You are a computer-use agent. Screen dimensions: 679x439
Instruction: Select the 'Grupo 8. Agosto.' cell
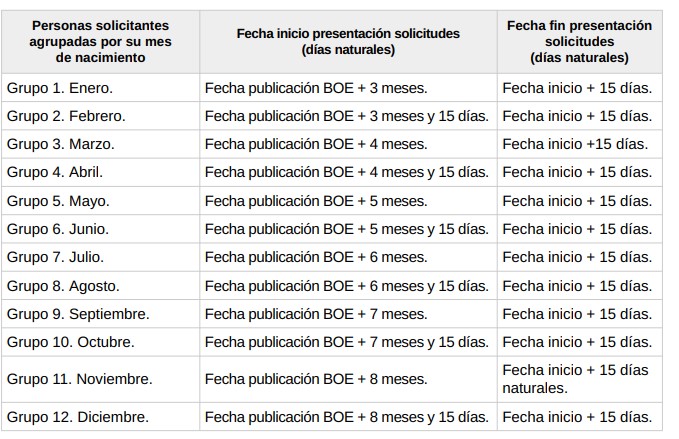click(x=63, y=286)
